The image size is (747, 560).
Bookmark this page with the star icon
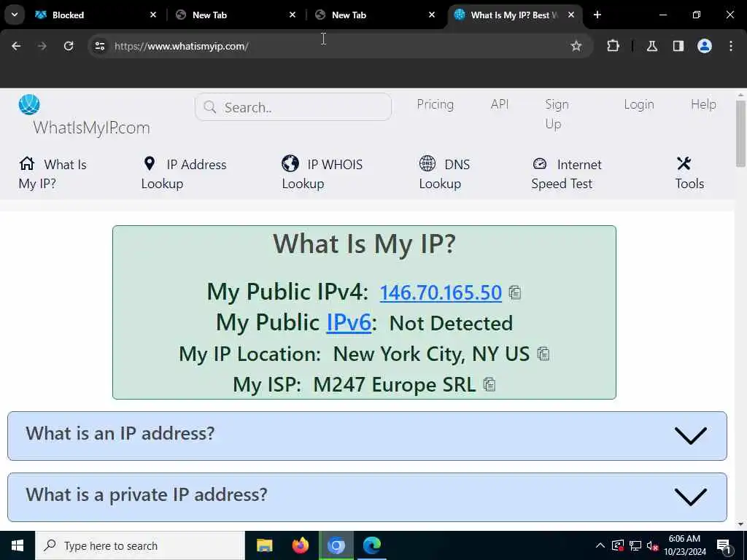pos(576,46)
